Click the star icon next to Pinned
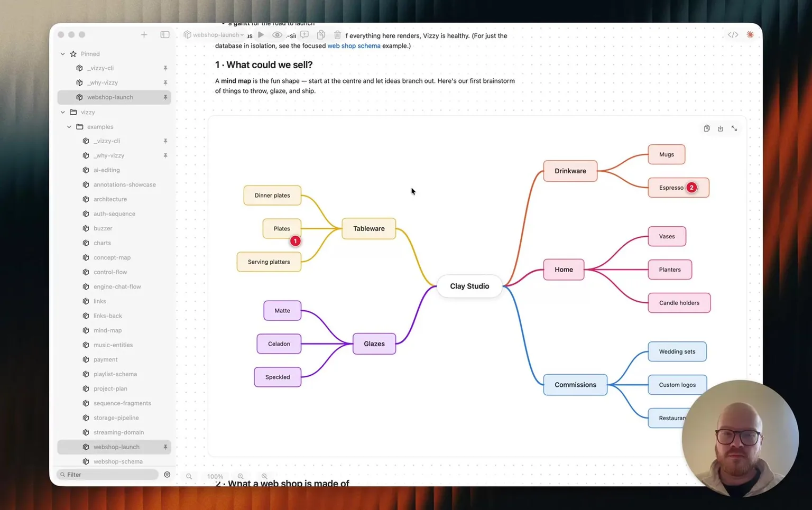812x510 pixels. (x=73, y=54)
